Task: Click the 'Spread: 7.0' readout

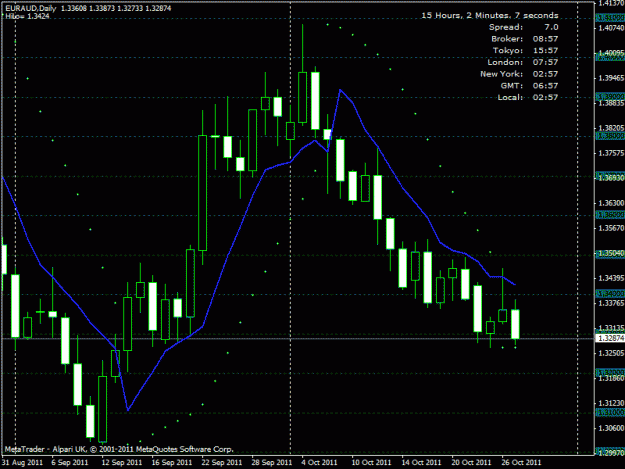Action: (523, 27)
